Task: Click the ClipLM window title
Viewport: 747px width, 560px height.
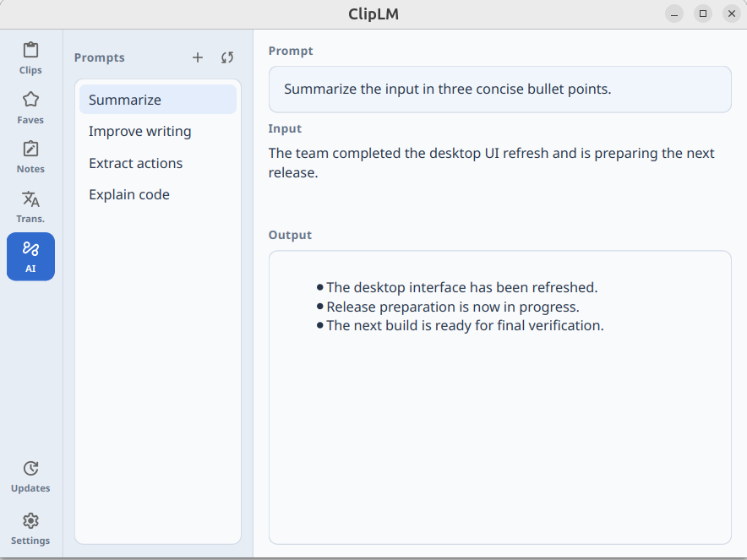Action: click(x=373, y=14)
